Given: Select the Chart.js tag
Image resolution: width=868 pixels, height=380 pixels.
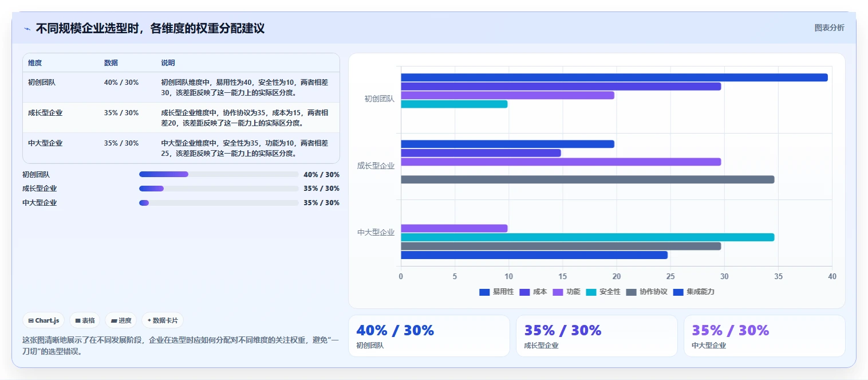Looking at the screenshot, I should (44, 320).
